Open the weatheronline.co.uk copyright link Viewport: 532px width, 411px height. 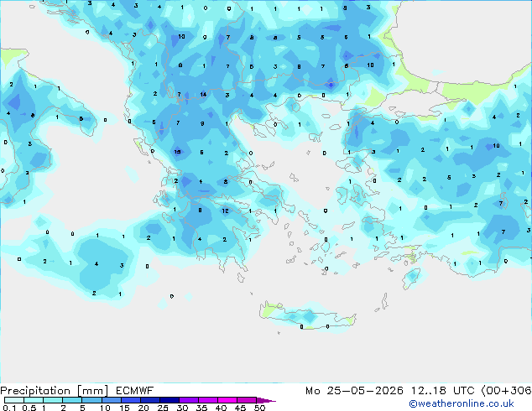pos(461,403)
